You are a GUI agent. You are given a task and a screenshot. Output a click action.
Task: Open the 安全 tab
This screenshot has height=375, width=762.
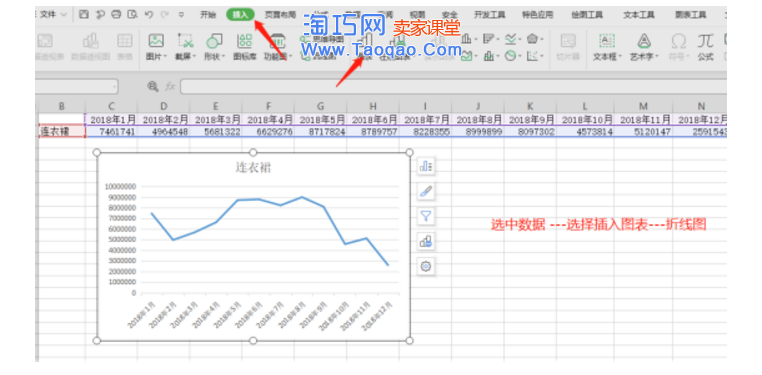[x=450, y=15]
